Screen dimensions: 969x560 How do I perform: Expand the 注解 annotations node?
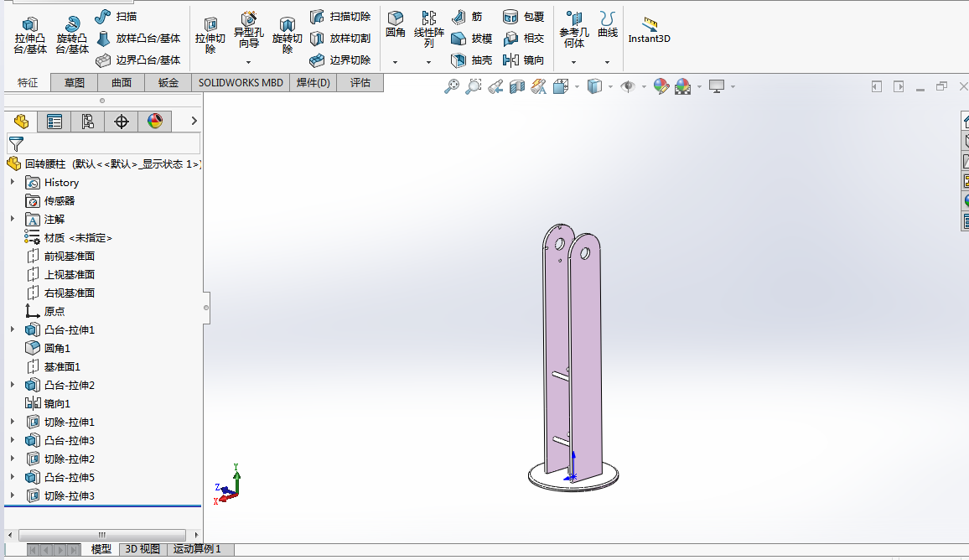pyautogui.click(x=13, y=219)
